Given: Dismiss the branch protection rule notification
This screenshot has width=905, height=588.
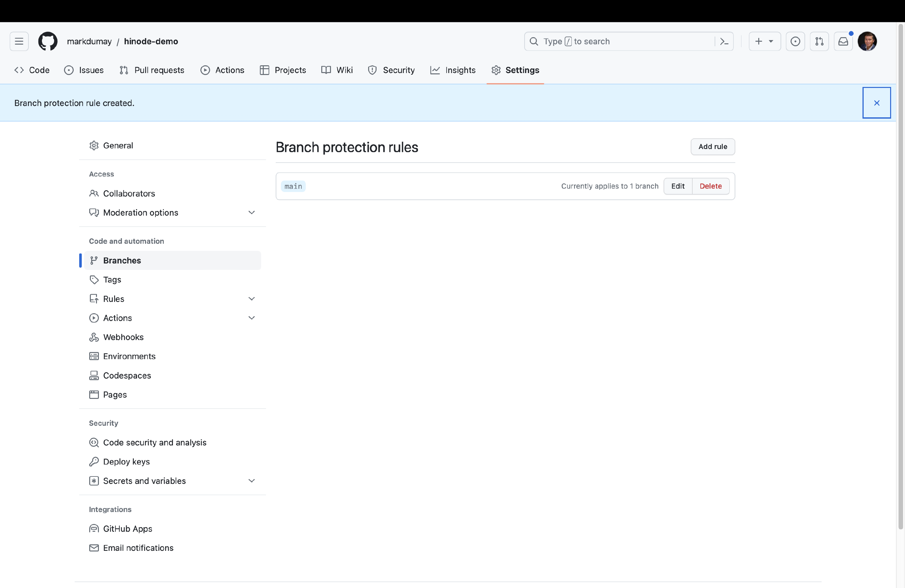Looking at the screenshot, I should (x=877, y=102).
